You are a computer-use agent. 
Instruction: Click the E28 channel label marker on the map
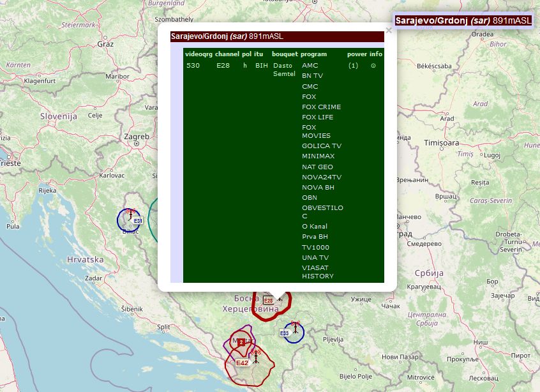click(x=269, y=300)
